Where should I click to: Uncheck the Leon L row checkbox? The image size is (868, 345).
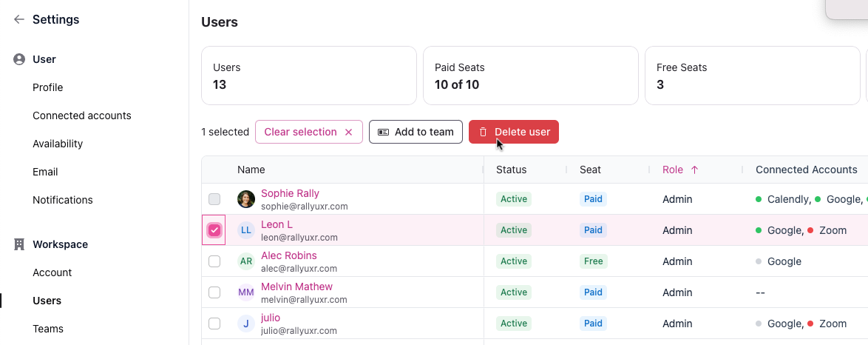point(214,230)
